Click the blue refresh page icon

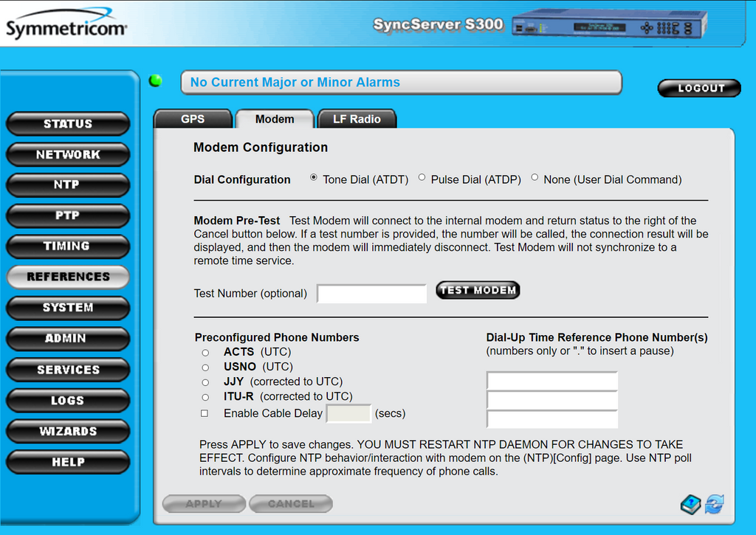coord(714,505)
